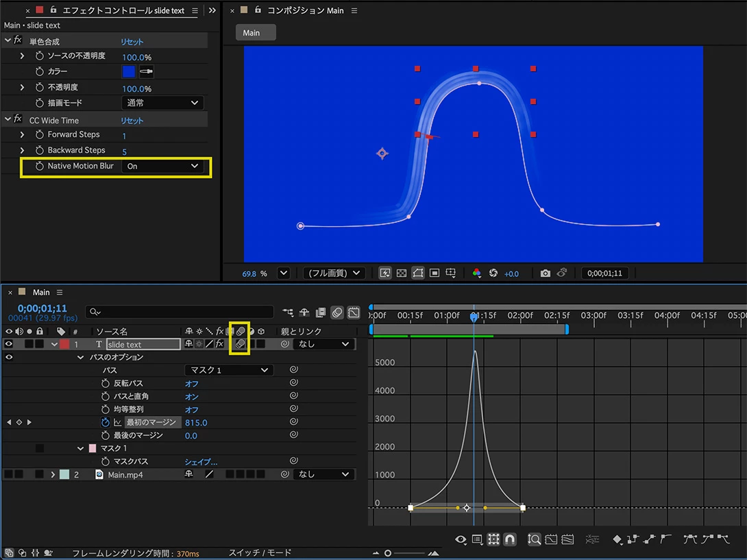Click the frame blending enable icon in timeline

321,313
